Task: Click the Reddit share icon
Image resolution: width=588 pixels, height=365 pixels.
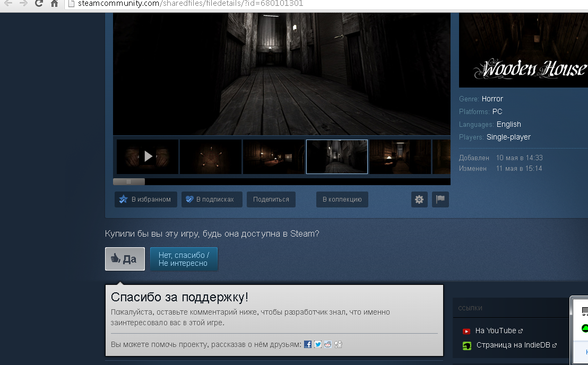Action: click(x=328, y=344)
